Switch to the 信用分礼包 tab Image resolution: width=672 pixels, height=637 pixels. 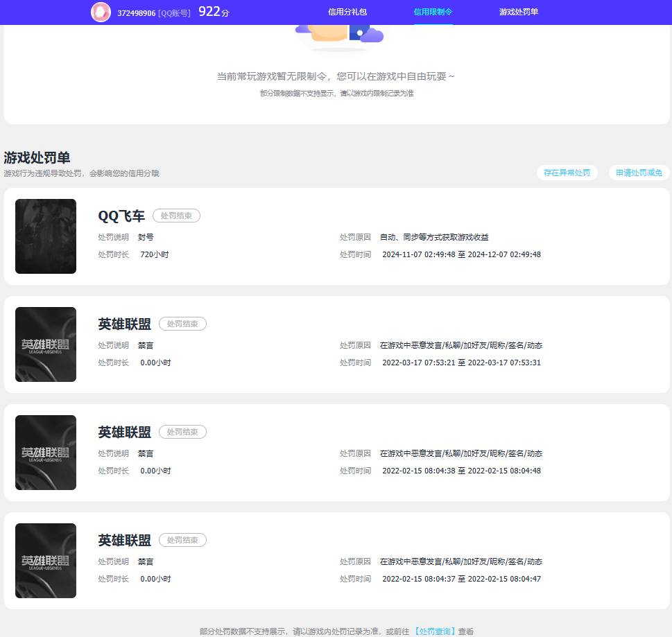click(x=347, y=12)
